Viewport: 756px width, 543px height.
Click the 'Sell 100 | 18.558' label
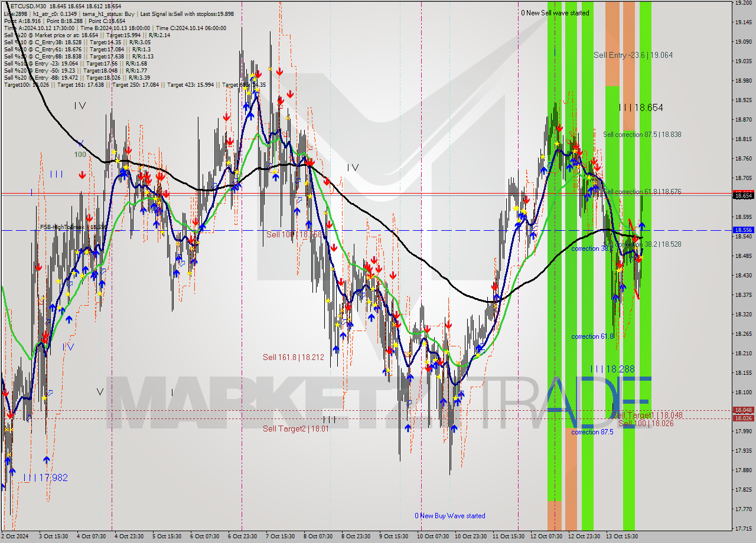(294, 234)
